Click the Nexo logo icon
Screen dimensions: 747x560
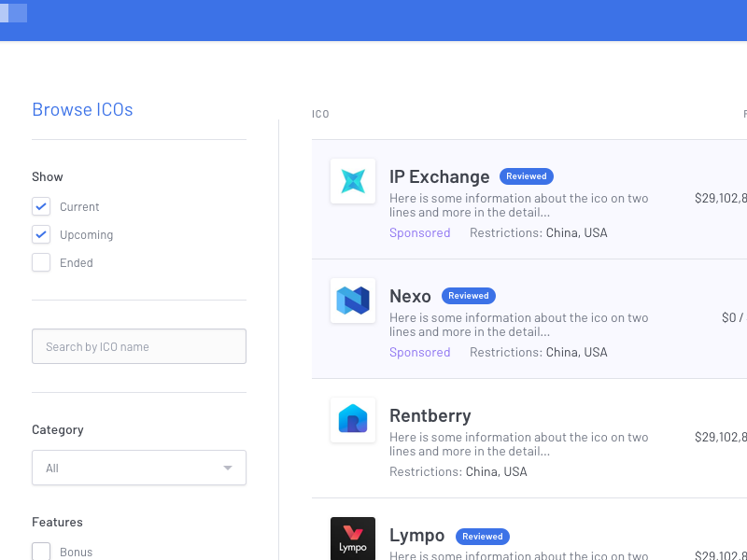353,301
